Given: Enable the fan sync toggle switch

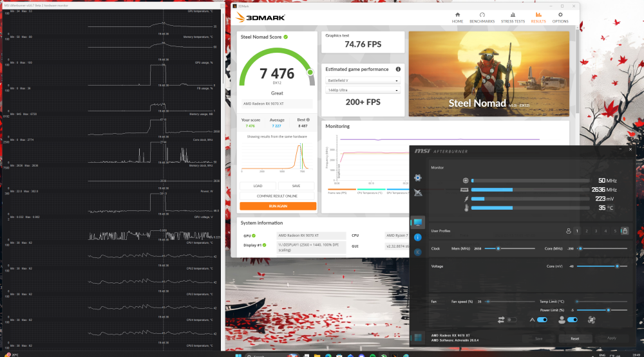Looking at the screenshot, I should (512, 320).
